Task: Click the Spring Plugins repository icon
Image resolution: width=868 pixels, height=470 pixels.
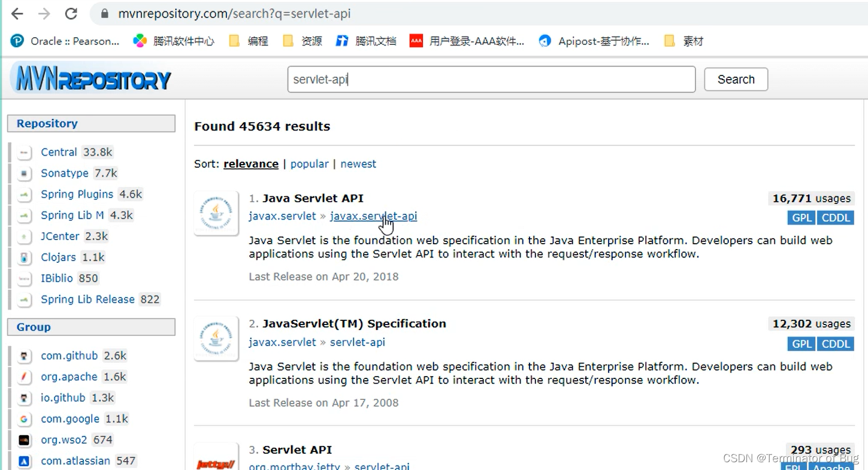Action: (x=24, y=195)
